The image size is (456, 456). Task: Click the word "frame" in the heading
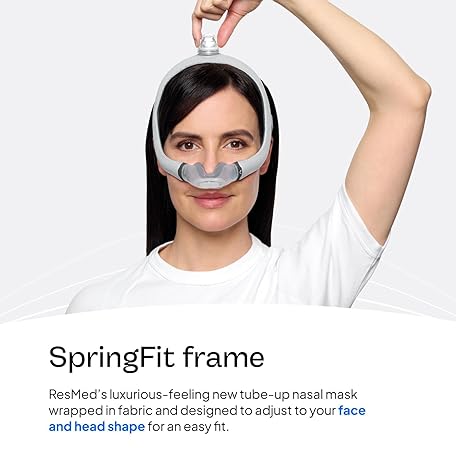[224, 357]
